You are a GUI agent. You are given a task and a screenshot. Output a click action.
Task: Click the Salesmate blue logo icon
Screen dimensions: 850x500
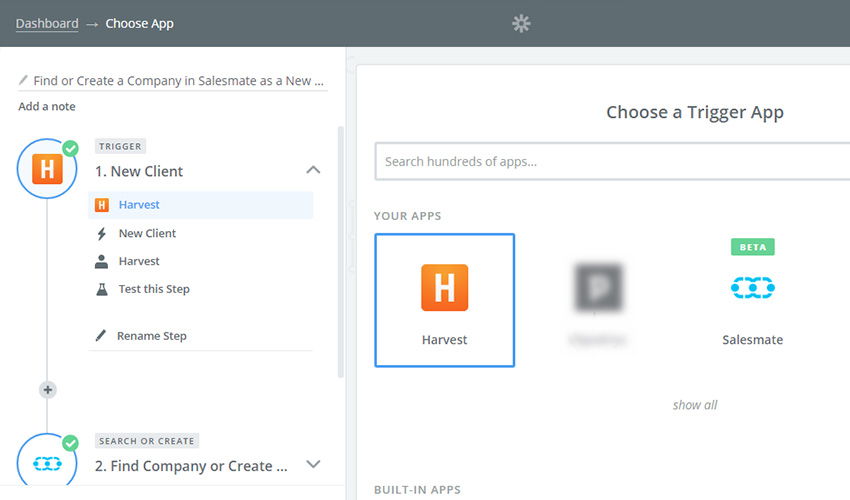click(x=752, y=287)
